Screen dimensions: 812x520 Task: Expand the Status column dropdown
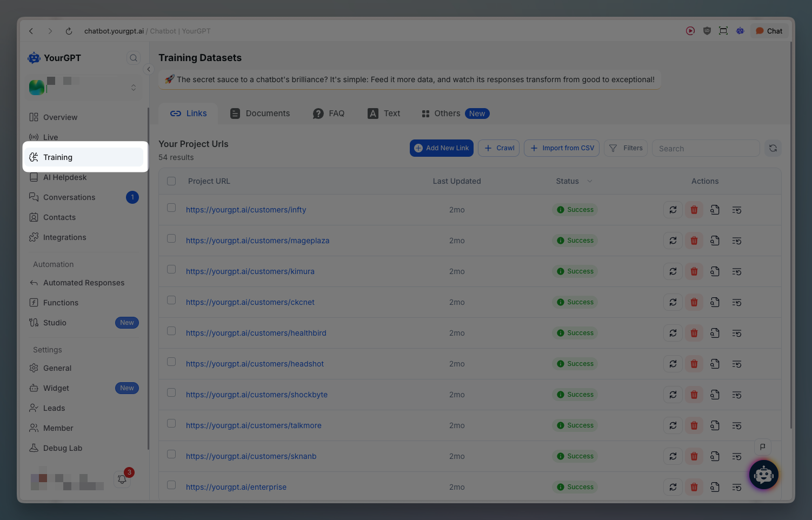pos(589,181)
